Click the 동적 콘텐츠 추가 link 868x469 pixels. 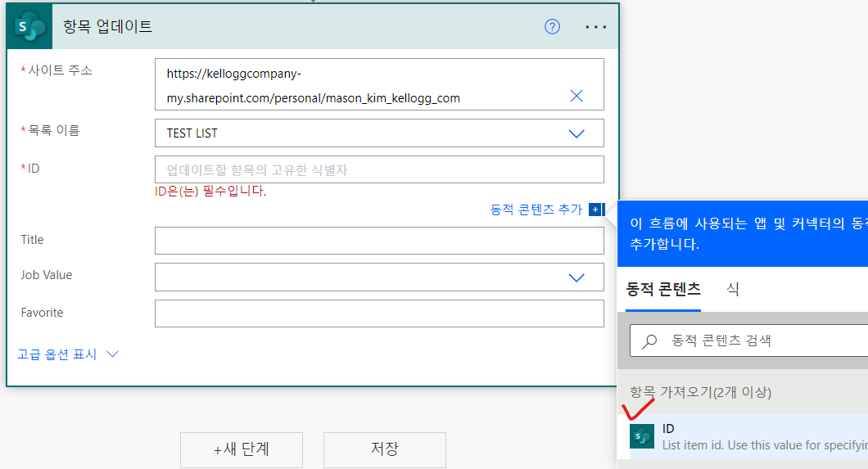536,210
